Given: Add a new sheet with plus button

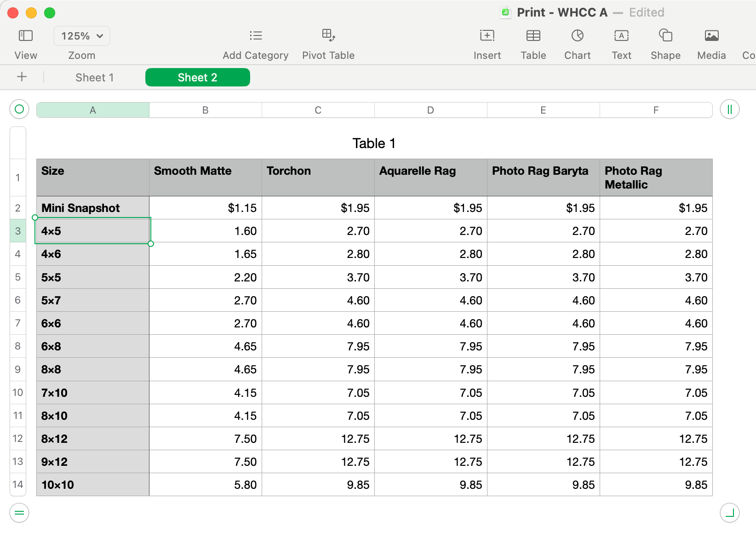Looking at the screenshot, I should tap(22, 77).
